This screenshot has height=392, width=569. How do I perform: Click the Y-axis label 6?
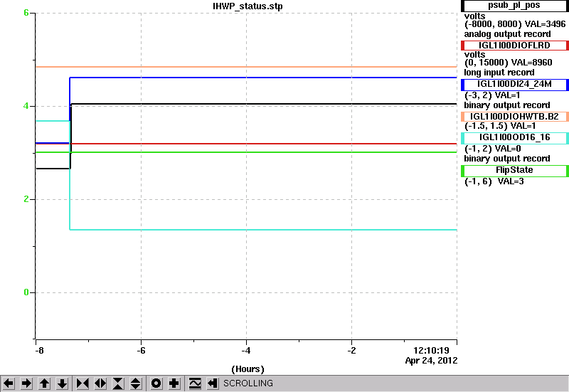[x=26, y=13]
